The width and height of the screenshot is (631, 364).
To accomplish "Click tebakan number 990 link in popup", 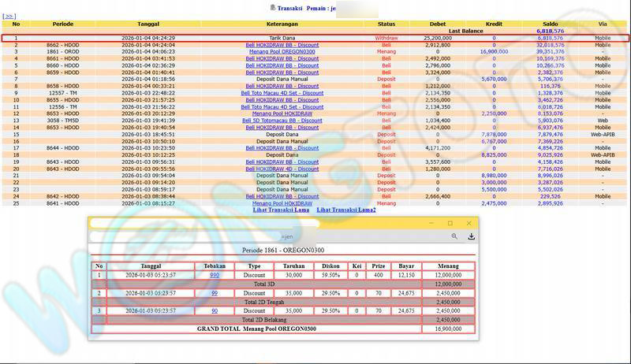I will point(215,275).
